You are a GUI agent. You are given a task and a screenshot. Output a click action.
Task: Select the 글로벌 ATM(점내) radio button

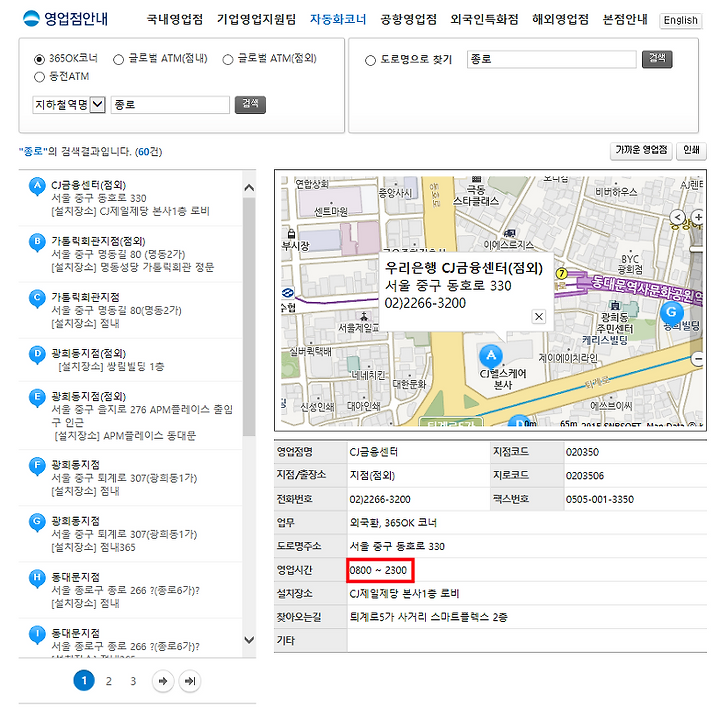coord(118,59)
